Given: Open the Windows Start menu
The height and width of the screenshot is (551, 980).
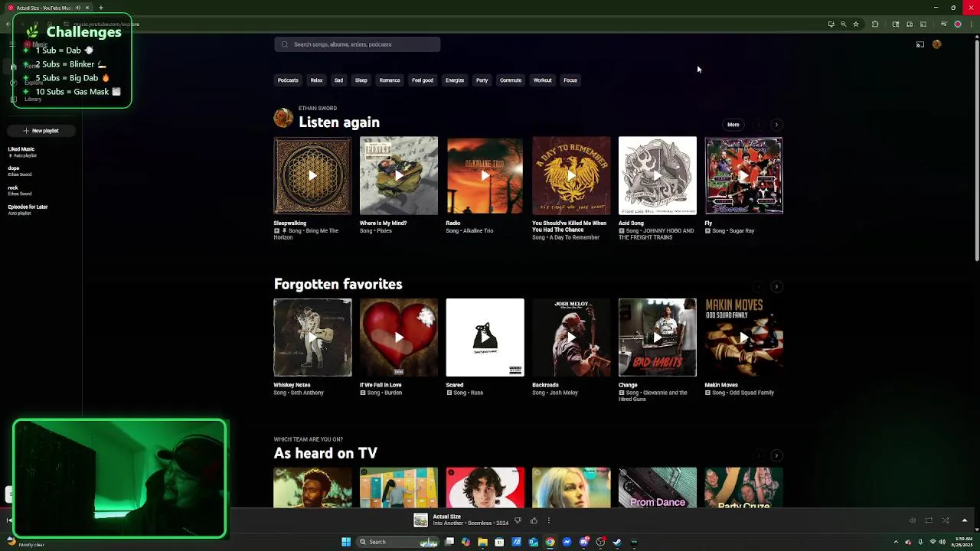Looking at the screenshot, I should click(x=346, y=542).
